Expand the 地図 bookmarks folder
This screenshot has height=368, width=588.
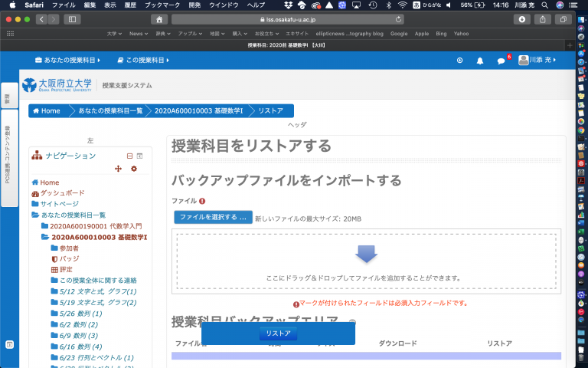[x=217, y=34]
